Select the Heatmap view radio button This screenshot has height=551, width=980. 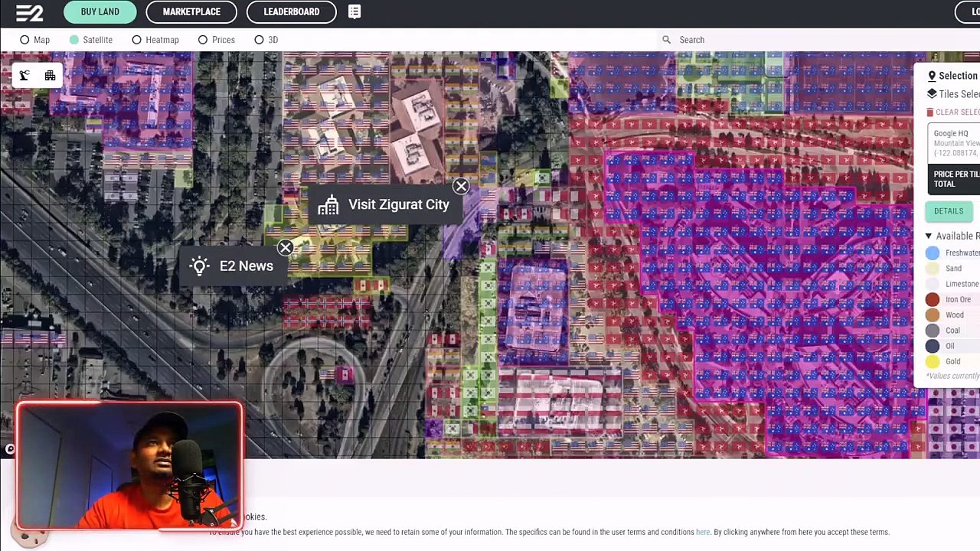click(x=136, y=40)
